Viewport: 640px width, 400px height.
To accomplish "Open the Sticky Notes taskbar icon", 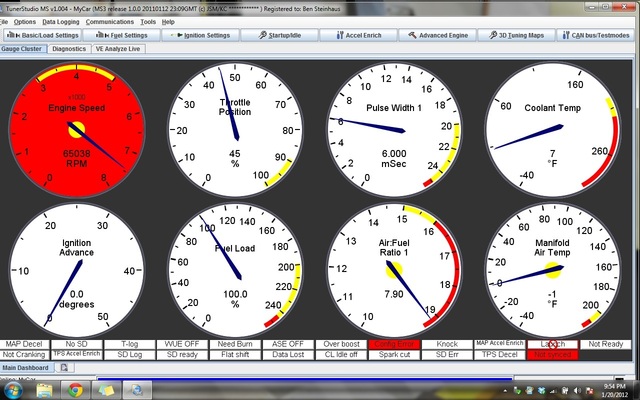I will coord(107,391).
